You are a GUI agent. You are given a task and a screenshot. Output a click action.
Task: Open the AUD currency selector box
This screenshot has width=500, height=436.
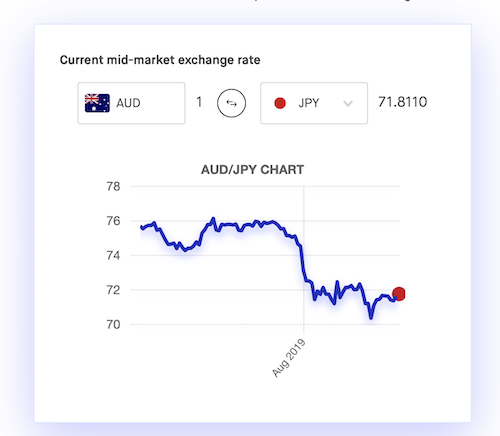(131, 103)
